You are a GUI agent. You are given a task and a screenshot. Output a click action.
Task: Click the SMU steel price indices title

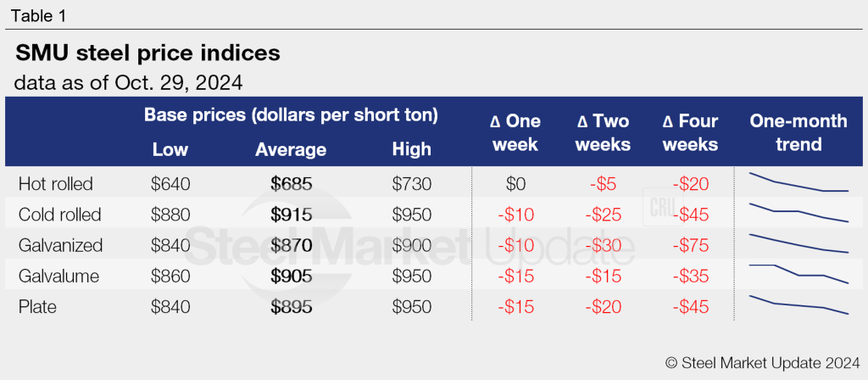(x=147, y=53)
